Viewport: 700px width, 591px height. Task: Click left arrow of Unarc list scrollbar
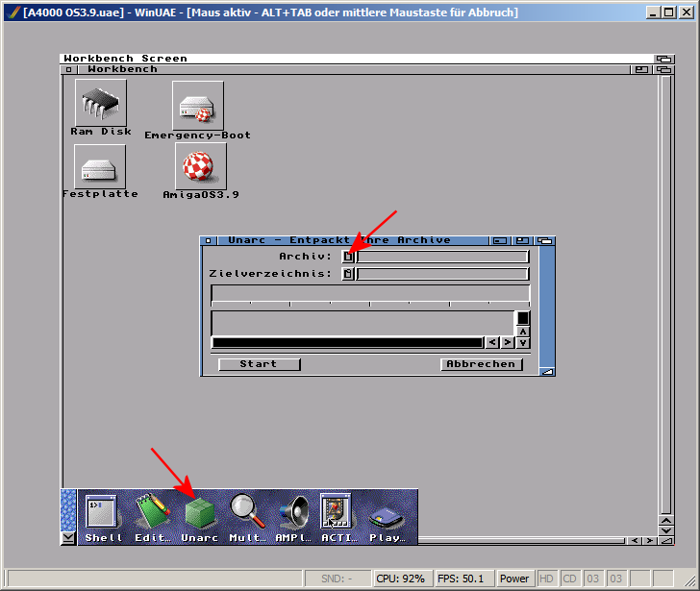coord(492,342)
